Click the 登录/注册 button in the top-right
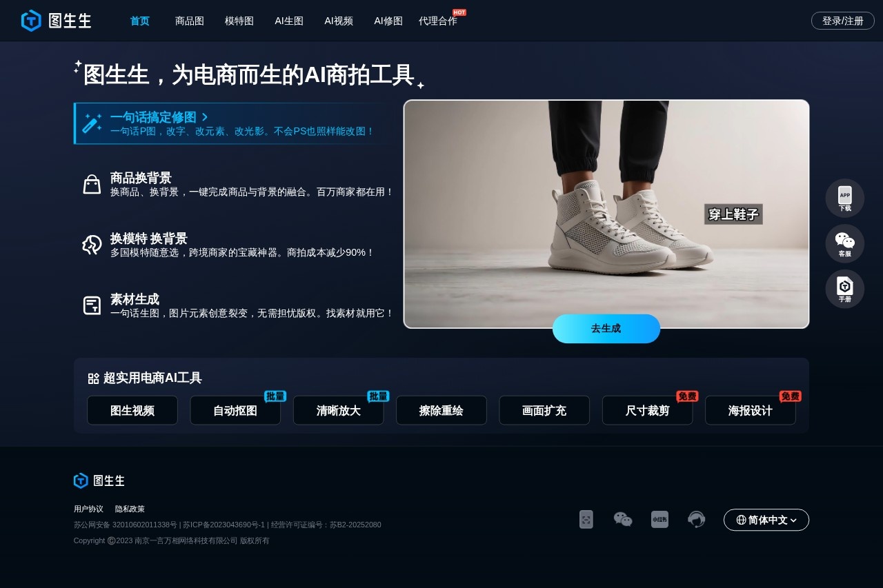 (842, 21)
